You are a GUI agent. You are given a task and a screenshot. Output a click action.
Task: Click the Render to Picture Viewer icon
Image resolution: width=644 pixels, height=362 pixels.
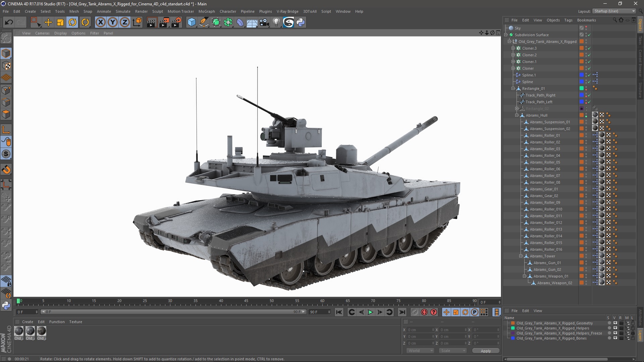point(164,22)
